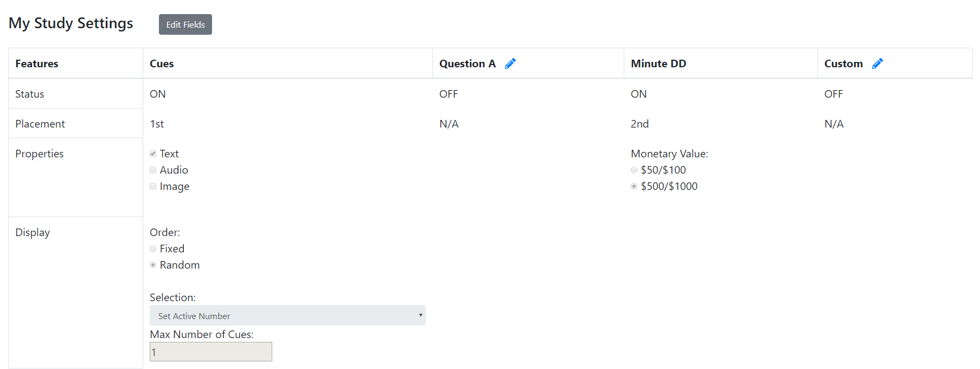The height and width of the screenshot is (369, 980).
Task: Click the Cues column header
Action: [162, 63]
